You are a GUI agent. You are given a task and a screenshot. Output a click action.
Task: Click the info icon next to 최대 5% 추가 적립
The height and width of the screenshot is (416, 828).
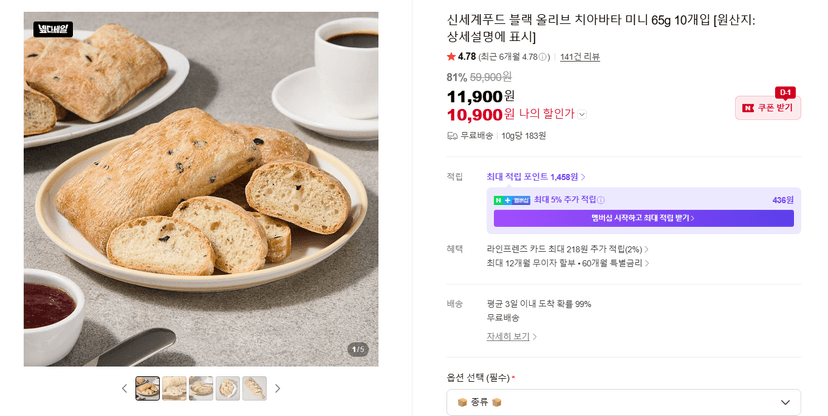coord(601,200)
